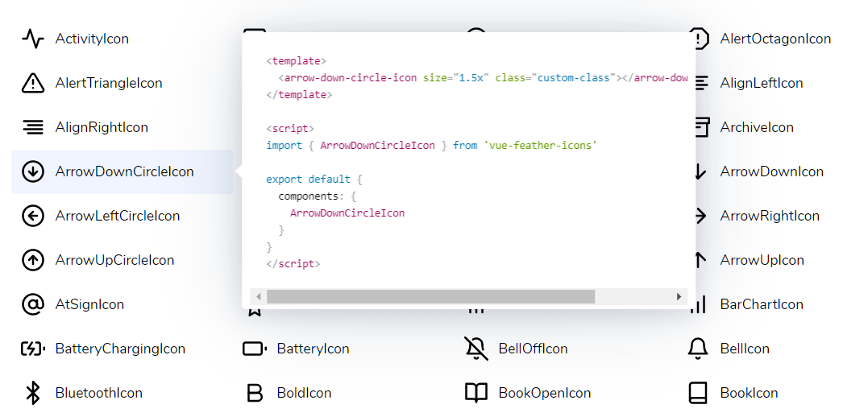Click the ArrowRightIcon label
Screen dimensions: 868x417
[770, 216]
